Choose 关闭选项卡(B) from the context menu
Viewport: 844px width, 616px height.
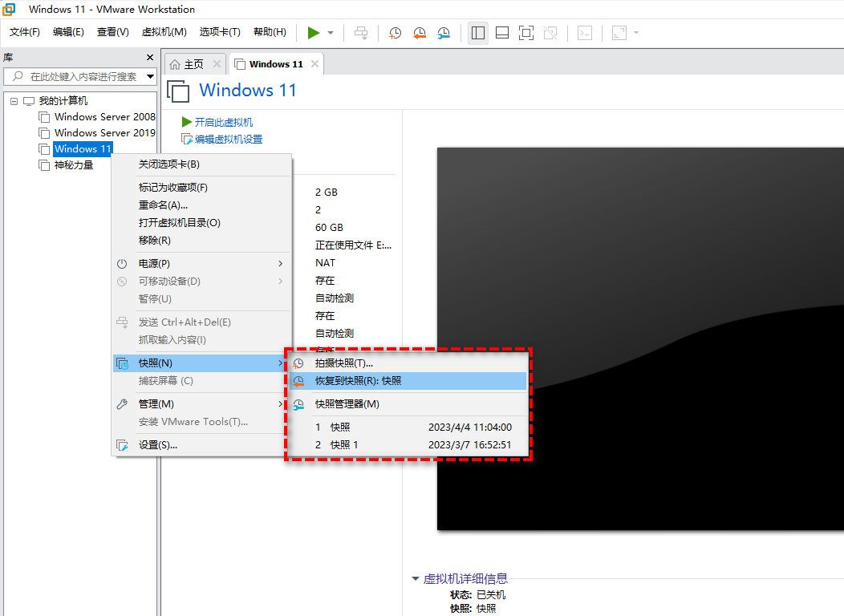pos(201,164)
